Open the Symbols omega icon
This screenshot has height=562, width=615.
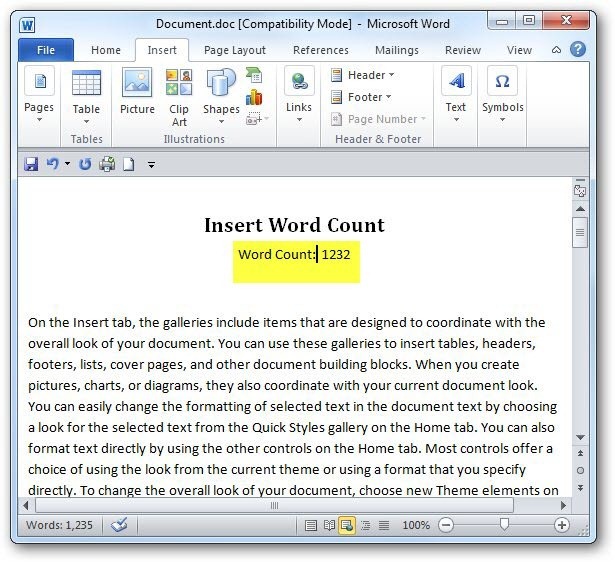tap(502, 81)
